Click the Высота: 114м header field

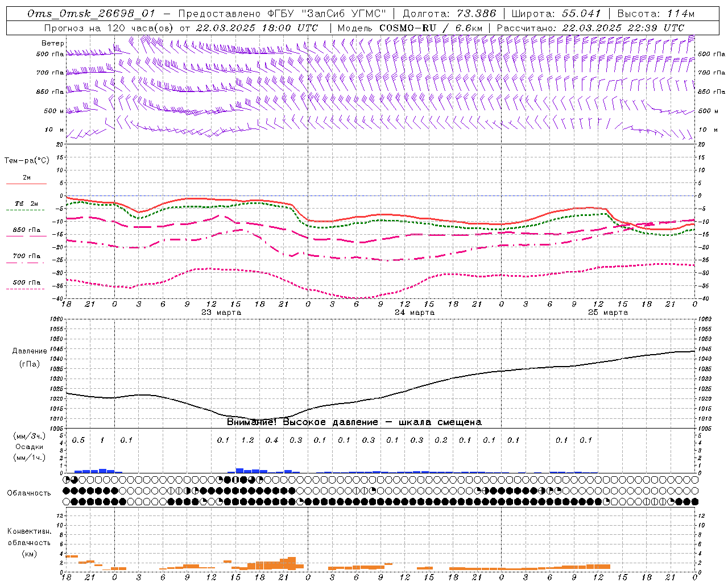pyautogui.click(x=656, y=14)
